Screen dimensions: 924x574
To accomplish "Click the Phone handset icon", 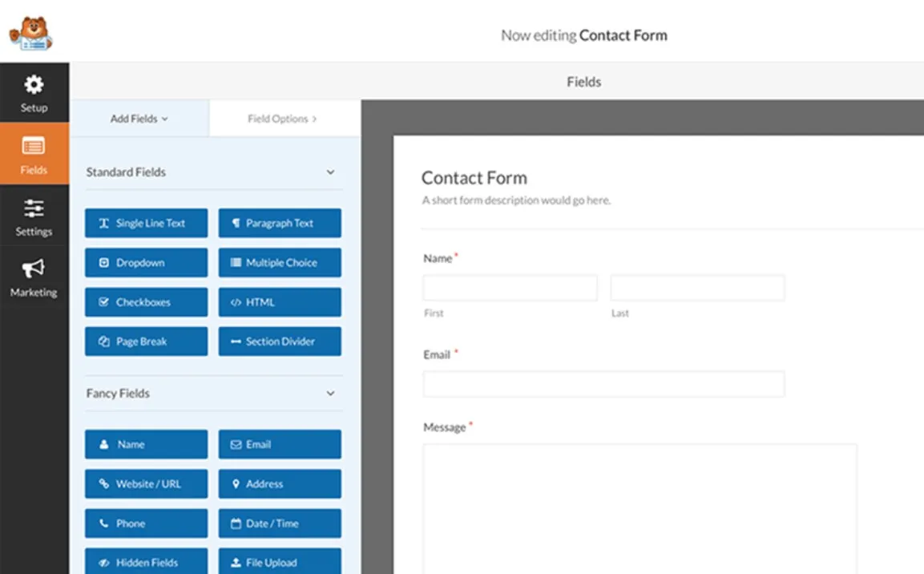I will point(103,523).
